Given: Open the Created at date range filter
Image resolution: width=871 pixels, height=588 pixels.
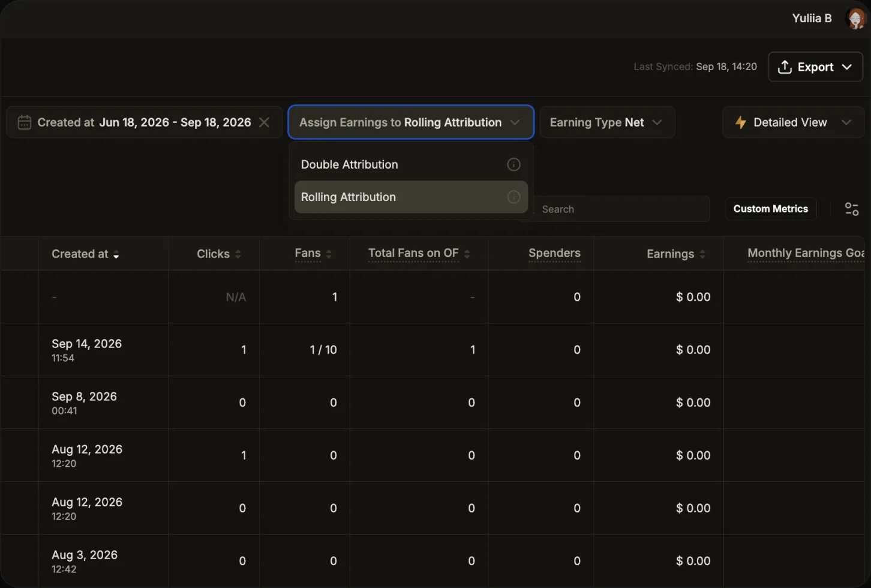Looking at the screenshot, I should click(x=145, y=122).
